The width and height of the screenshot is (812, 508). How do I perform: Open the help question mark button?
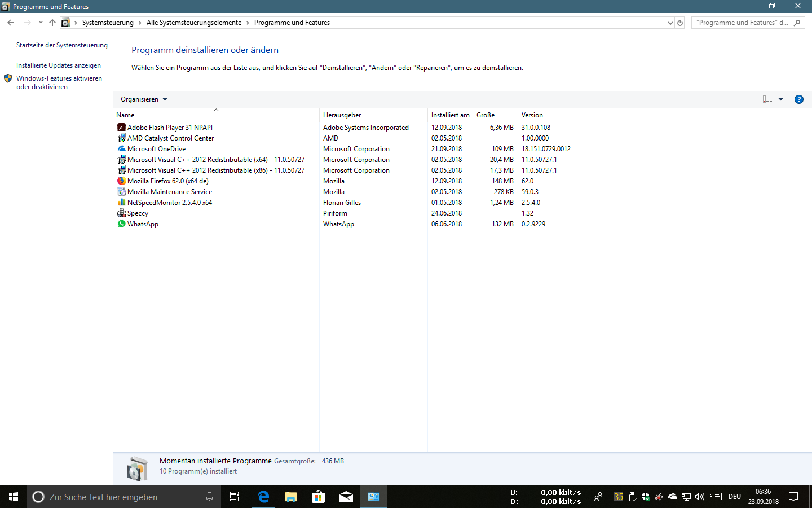tap(798, 99)
